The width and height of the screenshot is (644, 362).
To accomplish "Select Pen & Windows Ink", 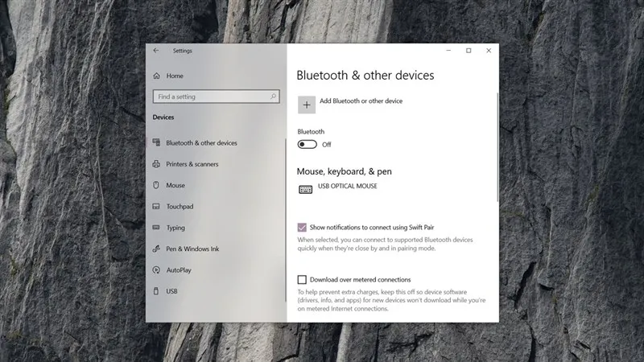I will point(192,249).
